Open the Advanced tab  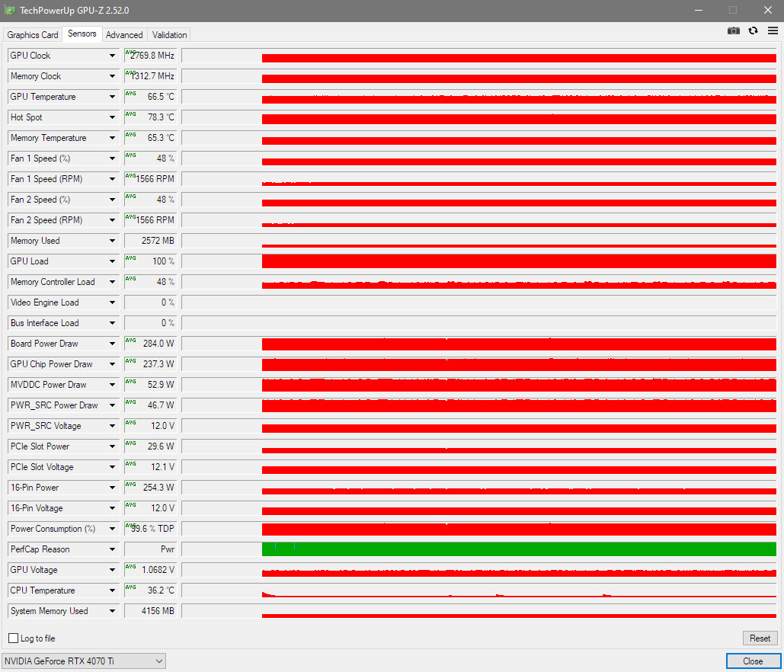pos(124,34)
